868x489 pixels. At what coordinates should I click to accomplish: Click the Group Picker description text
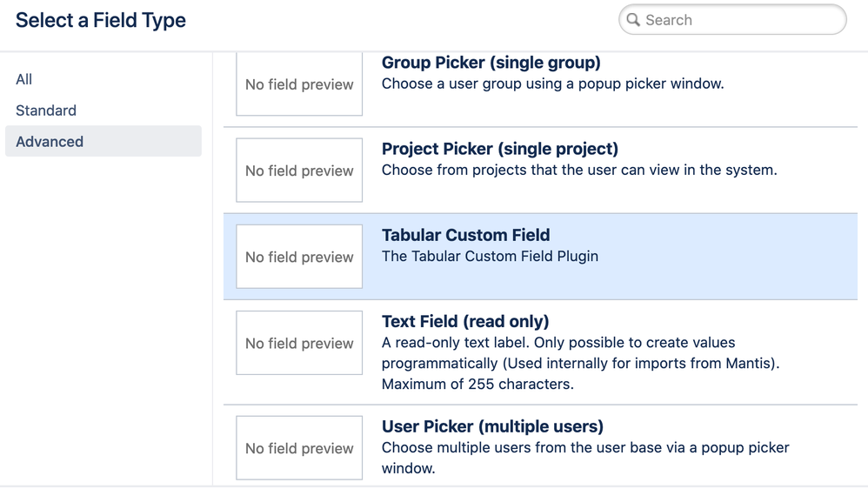tap(552, 84)
